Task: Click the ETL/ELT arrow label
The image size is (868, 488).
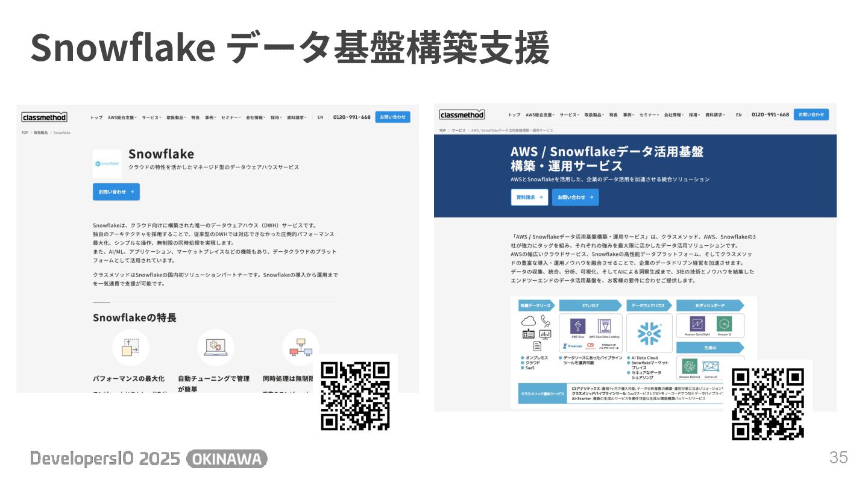Action: (x=591, y=305)
